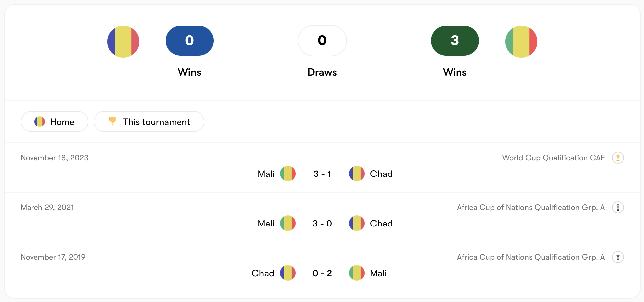Click the draws counter pill
This screenshot has width=644, height=302.
tap(322, 41)
